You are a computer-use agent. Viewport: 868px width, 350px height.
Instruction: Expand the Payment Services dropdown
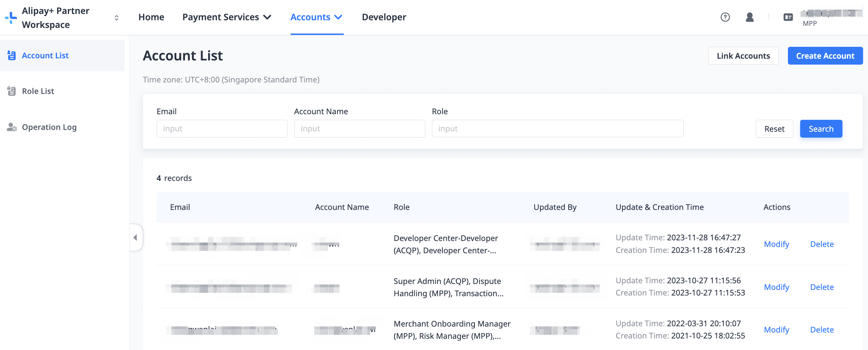227,17
